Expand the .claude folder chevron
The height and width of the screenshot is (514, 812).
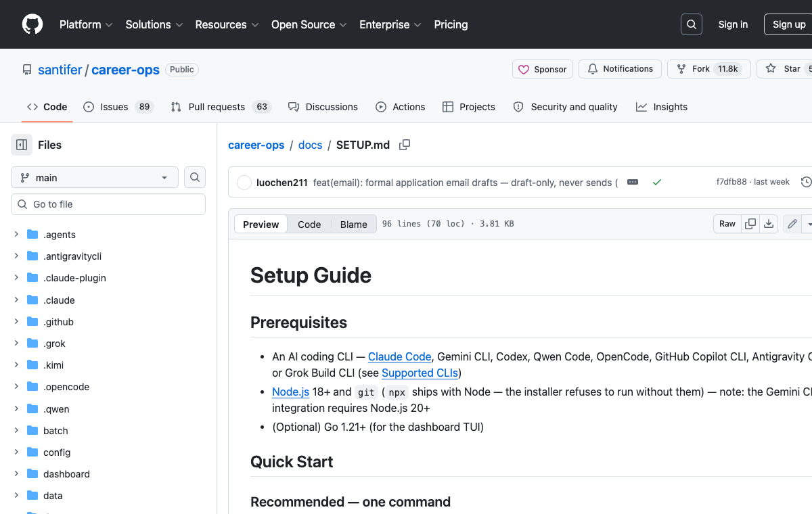[16, 300]
